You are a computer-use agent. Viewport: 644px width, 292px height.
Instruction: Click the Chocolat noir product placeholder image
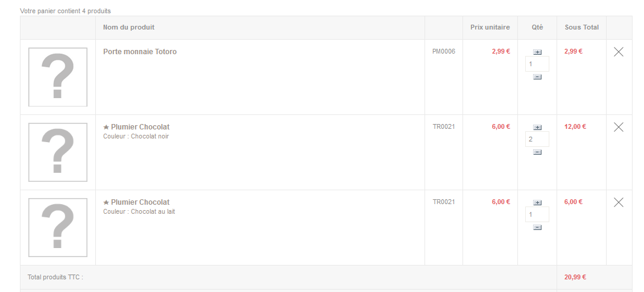(x=58, y=152)
